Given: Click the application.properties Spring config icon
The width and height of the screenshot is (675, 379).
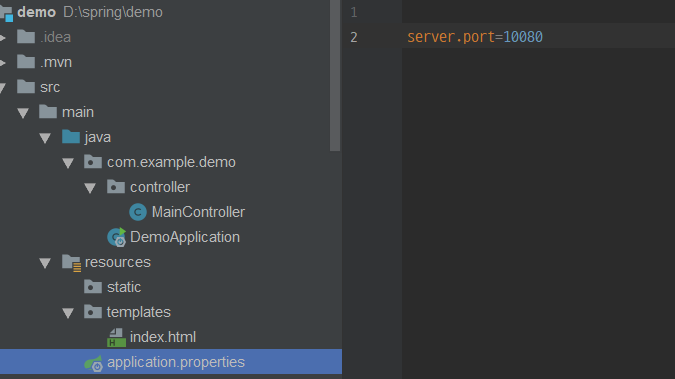Looking at the screenshot, I should [93, 363].
